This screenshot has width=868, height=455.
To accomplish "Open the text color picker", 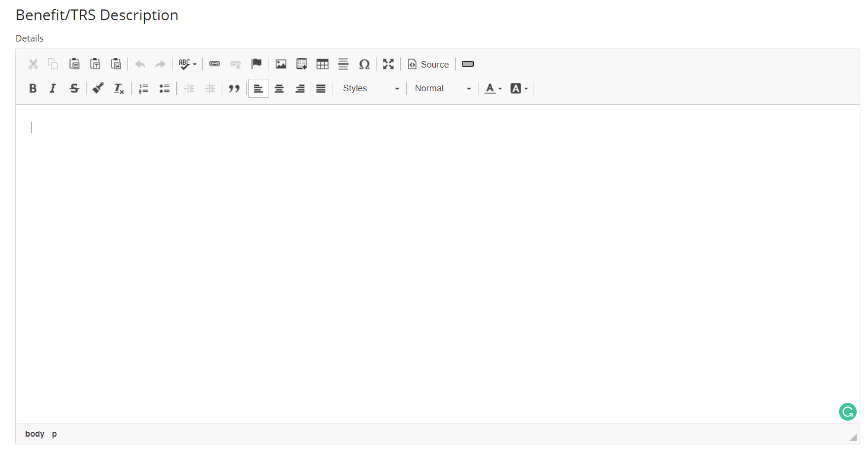I will (493, 88).
